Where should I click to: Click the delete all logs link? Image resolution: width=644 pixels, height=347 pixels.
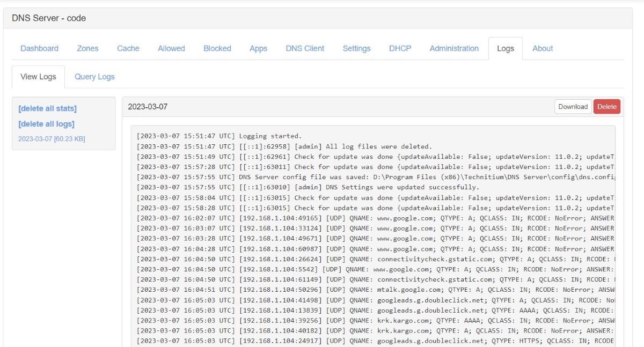click(x=46, y=124)
